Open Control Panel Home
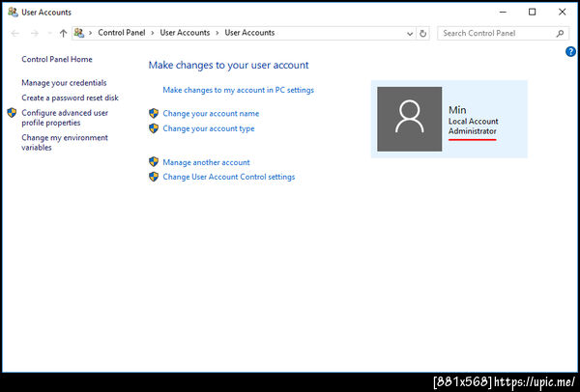Image resolution: width=580 pixels, height=392 pixels. click(x=57, y=59)
